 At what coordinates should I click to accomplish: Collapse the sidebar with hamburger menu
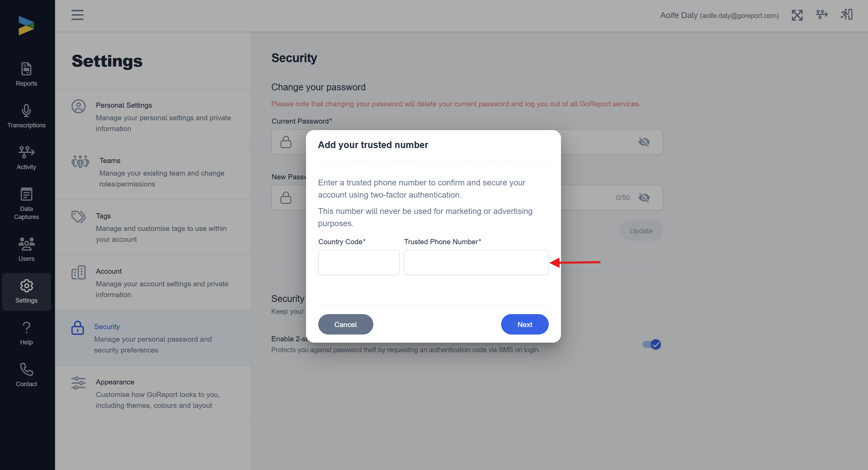coord(77,15)
